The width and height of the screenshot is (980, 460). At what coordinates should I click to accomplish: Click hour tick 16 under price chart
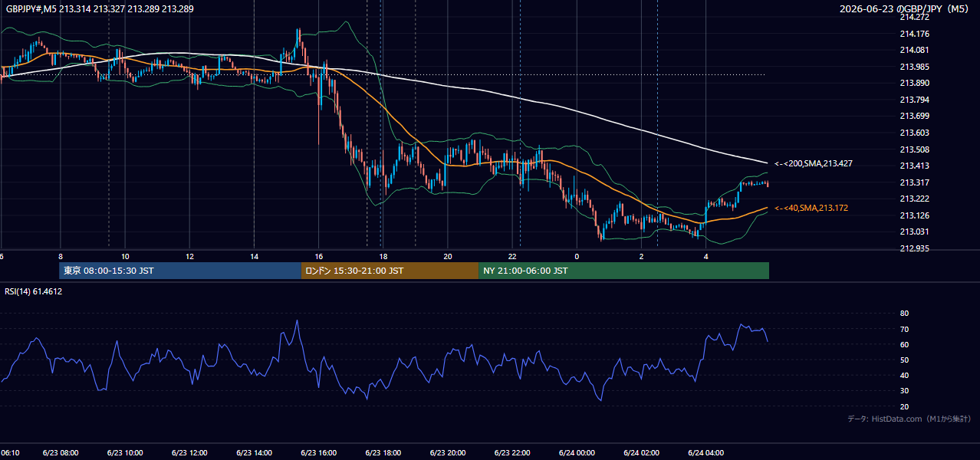(318, 256)
